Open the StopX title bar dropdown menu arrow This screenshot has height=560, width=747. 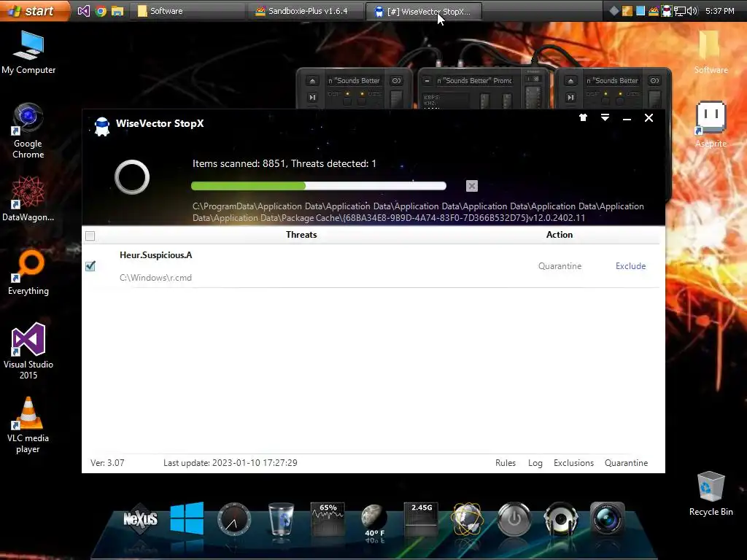click(x=605, y=117)
